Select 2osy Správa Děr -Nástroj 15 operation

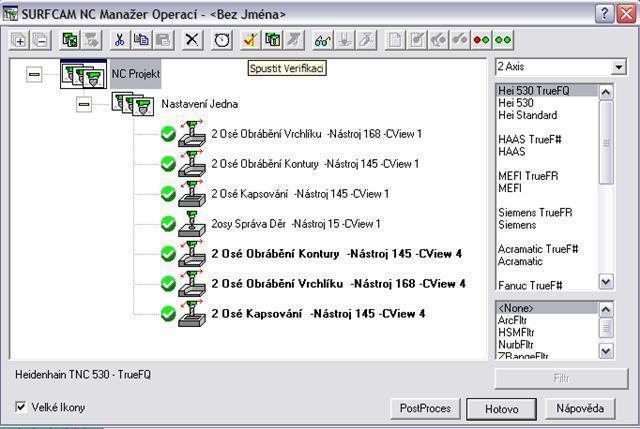(x=296, y=224)
